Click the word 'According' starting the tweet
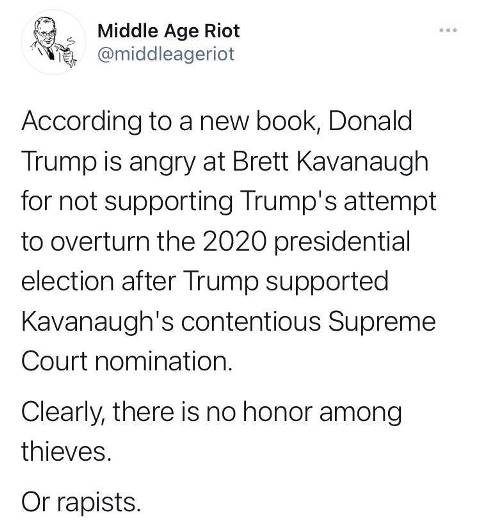This screenshot has height=531, width=480. pos(82,122)
